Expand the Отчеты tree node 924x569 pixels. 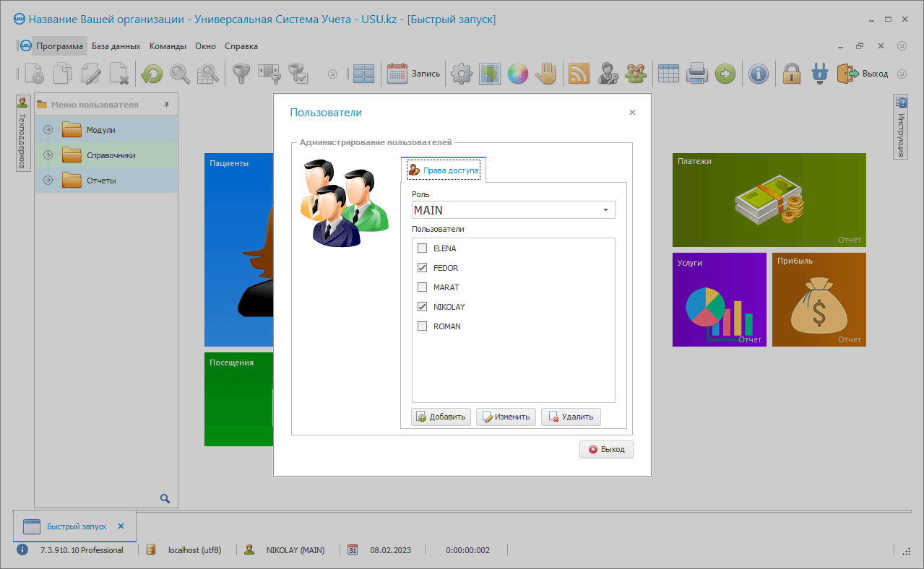pos(48,181)
